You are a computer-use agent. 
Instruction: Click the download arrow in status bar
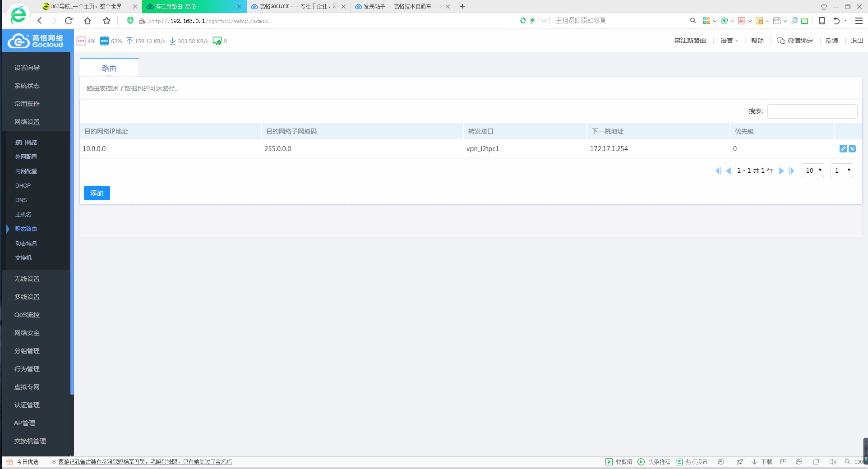click(x=754, y=462)
